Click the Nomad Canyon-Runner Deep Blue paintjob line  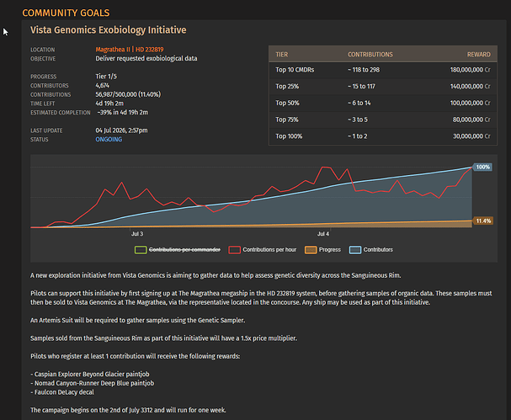(93, 383)
